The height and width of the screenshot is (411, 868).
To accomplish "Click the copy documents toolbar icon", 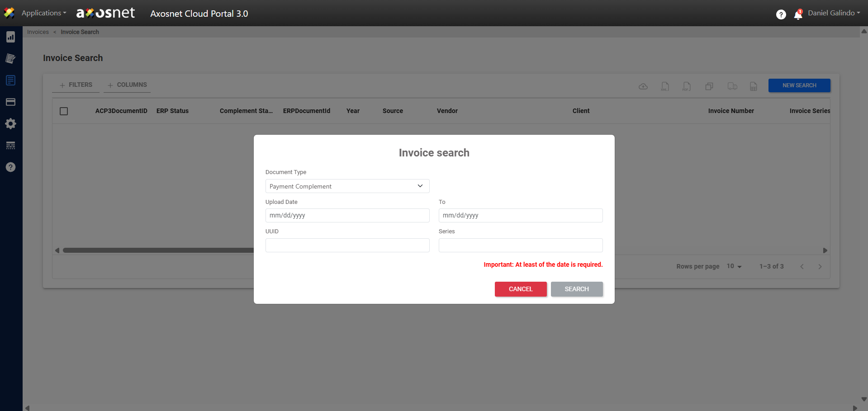I will pyautogui.click(x=709, y=86).
